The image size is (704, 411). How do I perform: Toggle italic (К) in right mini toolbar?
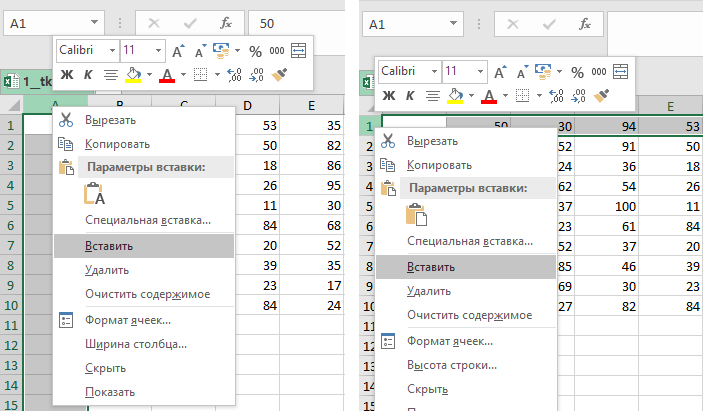(410, 96)
